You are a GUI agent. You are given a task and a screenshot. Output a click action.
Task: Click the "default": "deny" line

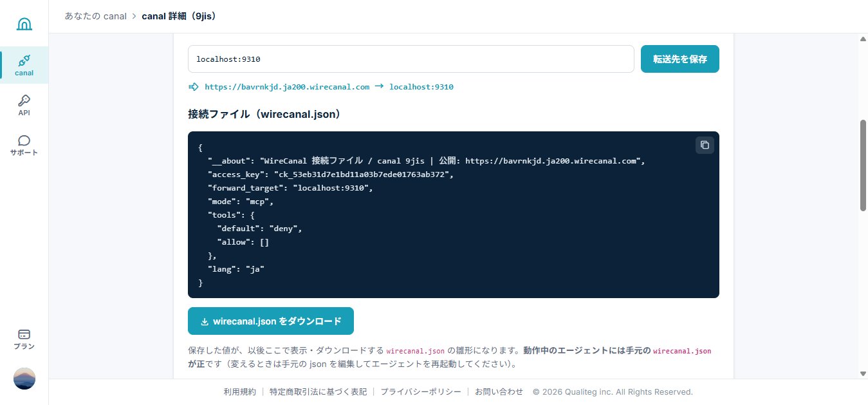[259, 229]
